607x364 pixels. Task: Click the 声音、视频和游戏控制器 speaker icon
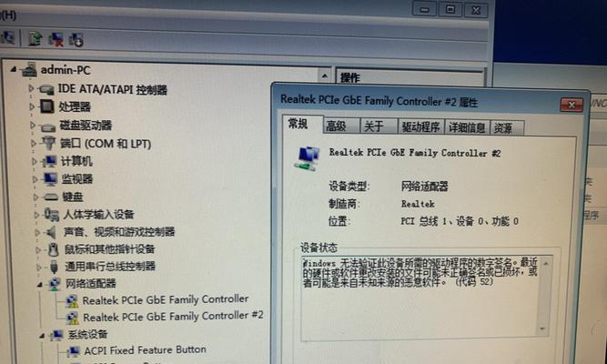[52, 232]
